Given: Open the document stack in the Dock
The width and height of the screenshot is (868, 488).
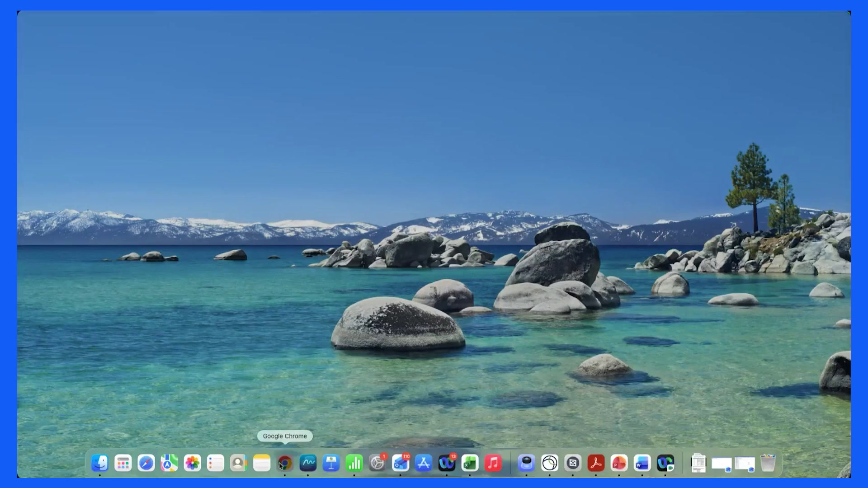Looking at the screenshot, I should (698, 463).
